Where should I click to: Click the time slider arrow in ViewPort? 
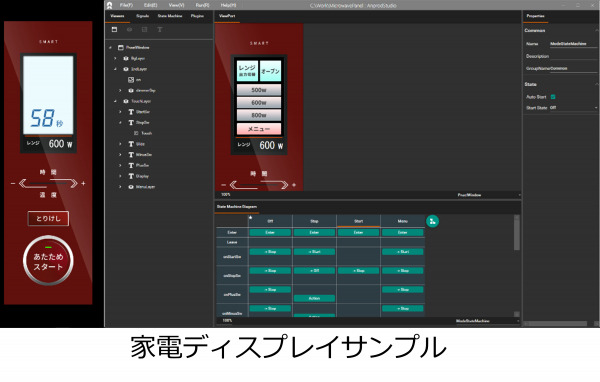[x=259, y=185]
